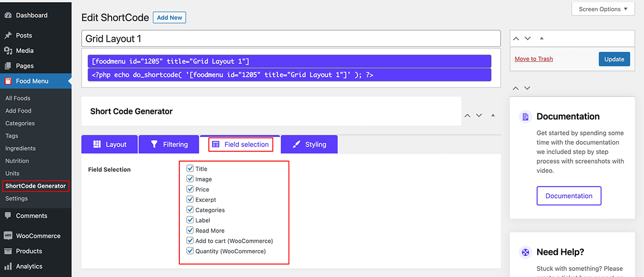Image resolution: width=644 pixels, height=277 pixels.
Task: Toggle the Categories field checkbox
Action: 190,209
